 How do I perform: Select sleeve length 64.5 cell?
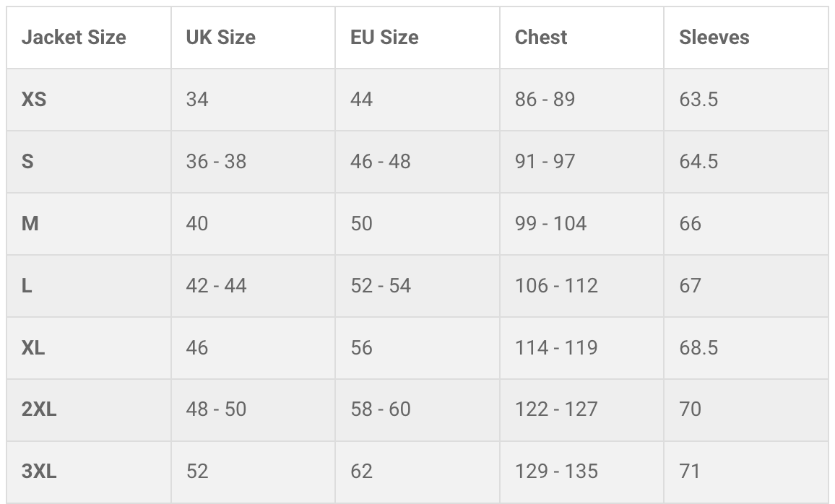tap(698, 161)
